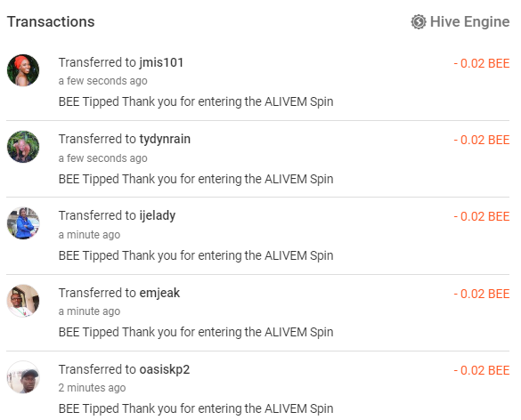Click the -0.02 BEE amount for oasiskp2

click(482, 370)
